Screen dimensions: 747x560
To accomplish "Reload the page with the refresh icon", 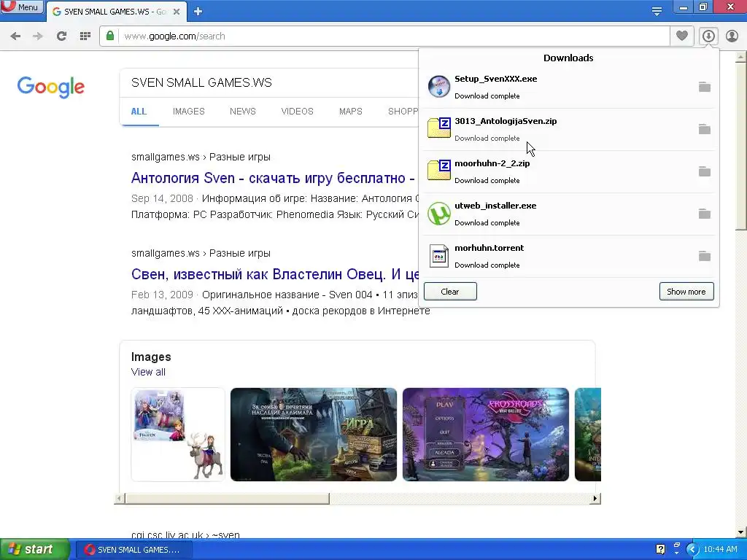I will pyautogui.click(x=61, y=36).
